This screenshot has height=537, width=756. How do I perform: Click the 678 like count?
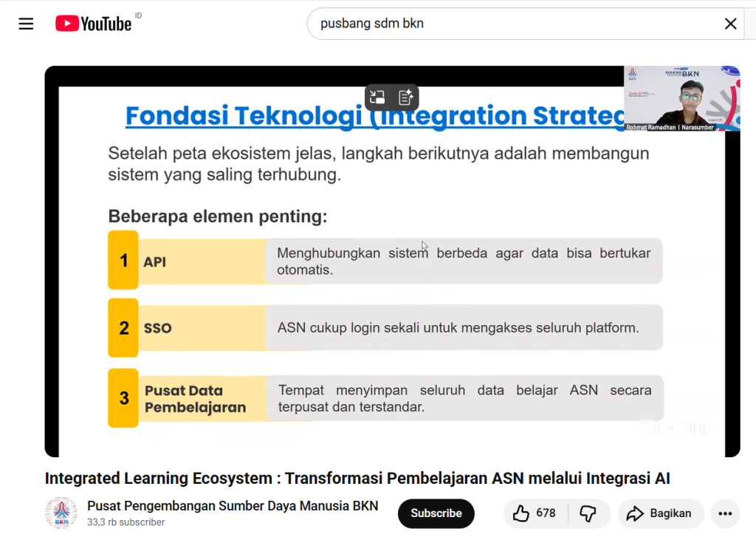(546, 513)
